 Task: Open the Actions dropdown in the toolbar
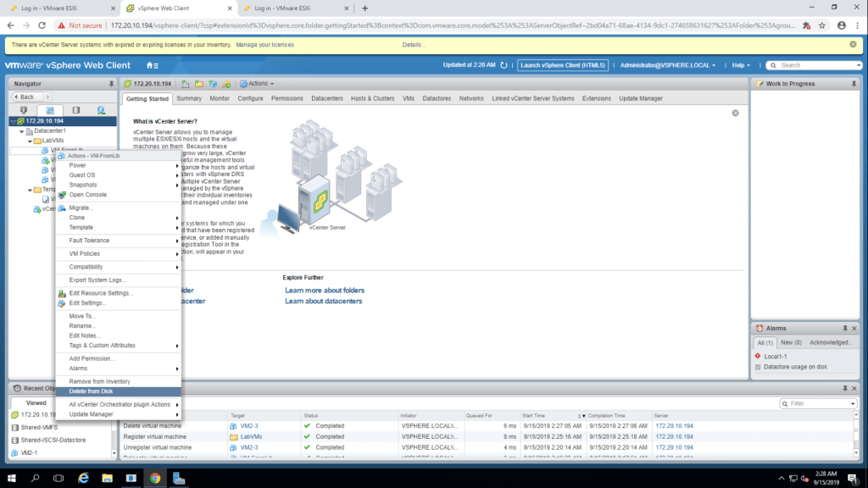coord(257,84)
